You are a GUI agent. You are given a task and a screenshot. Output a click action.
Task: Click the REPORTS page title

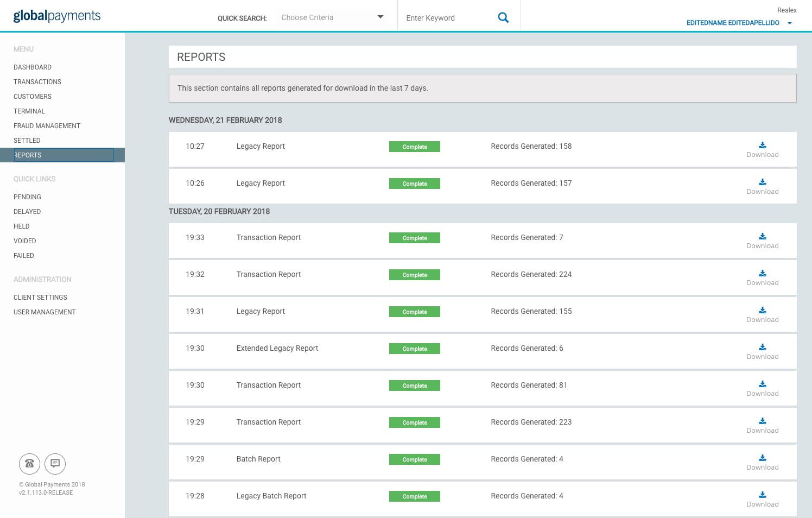click(x=201, y=57)
